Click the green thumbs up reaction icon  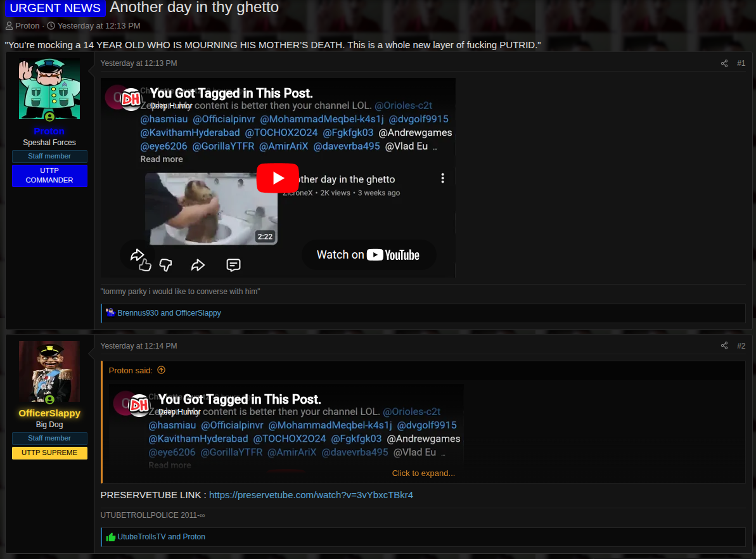click(111, 537)
